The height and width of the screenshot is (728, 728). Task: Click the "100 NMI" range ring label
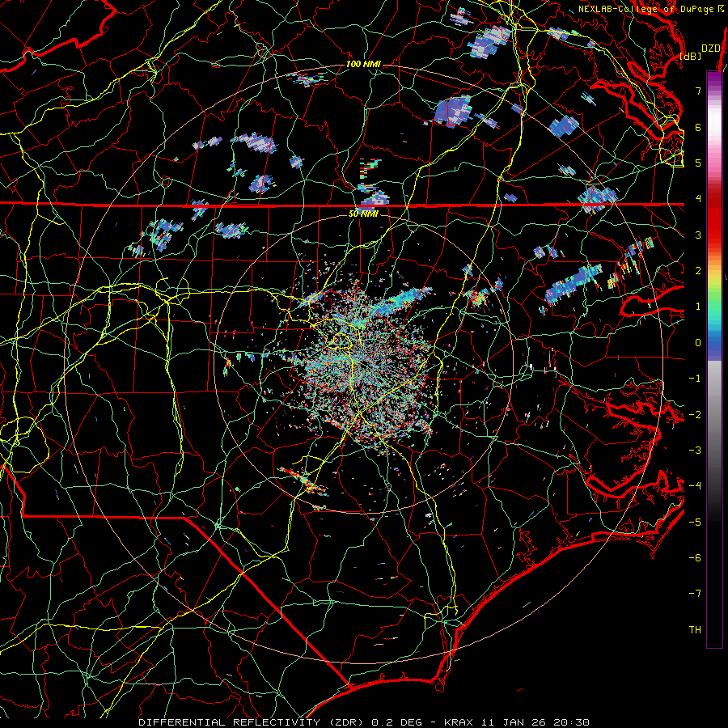point(363,64)
